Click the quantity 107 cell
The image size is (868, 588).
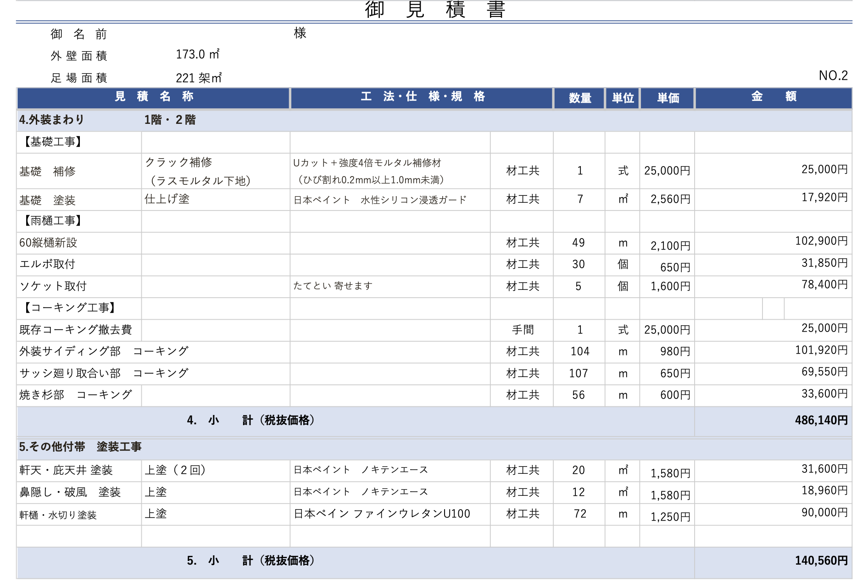click(579, 373)
